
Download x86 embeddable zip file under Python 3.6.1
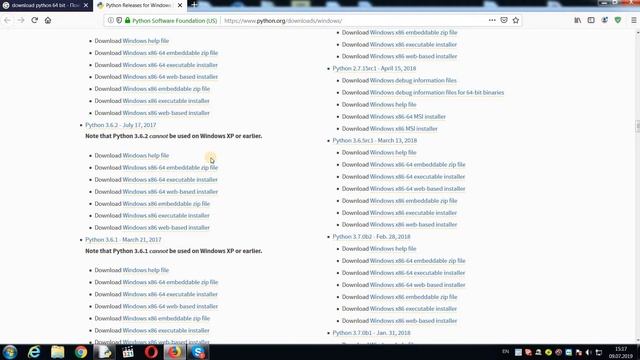166,318
